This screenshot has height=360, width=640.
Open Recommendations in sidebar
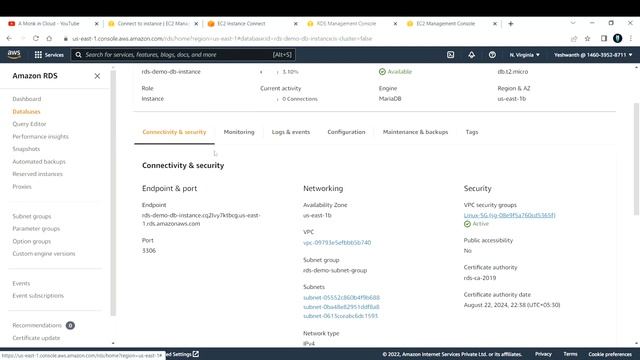(37, 325)
